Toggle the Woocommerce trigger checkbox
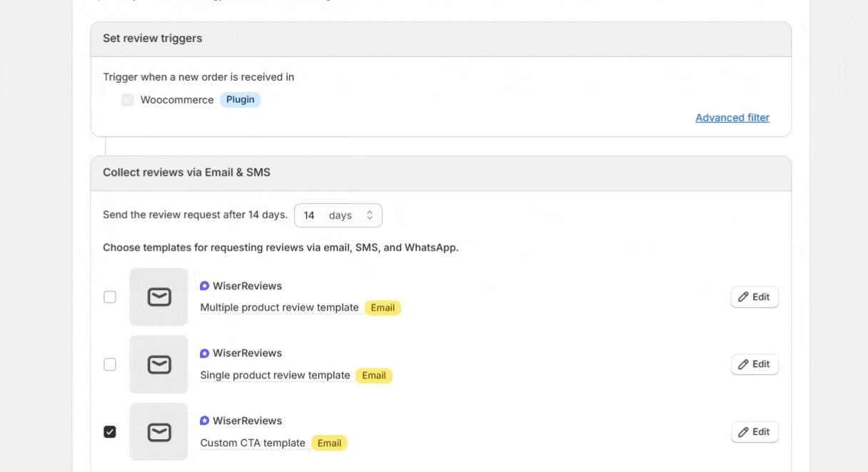The height and width of the screenshot is (472, 868). point(128,100)
